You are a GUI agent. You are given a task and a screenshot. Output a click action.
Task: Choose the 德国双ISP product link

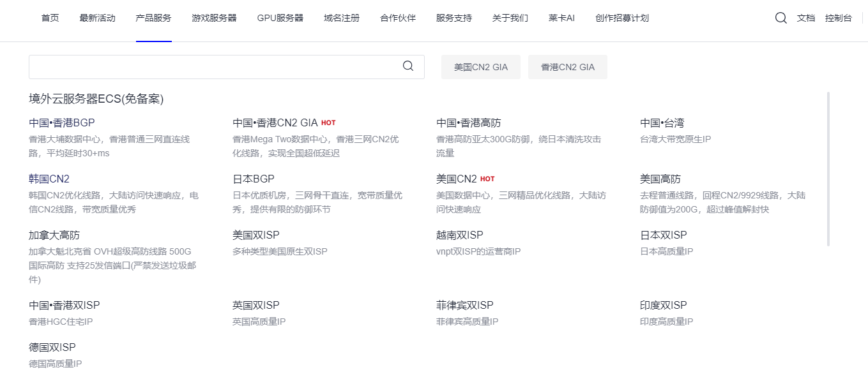(52, 347)
